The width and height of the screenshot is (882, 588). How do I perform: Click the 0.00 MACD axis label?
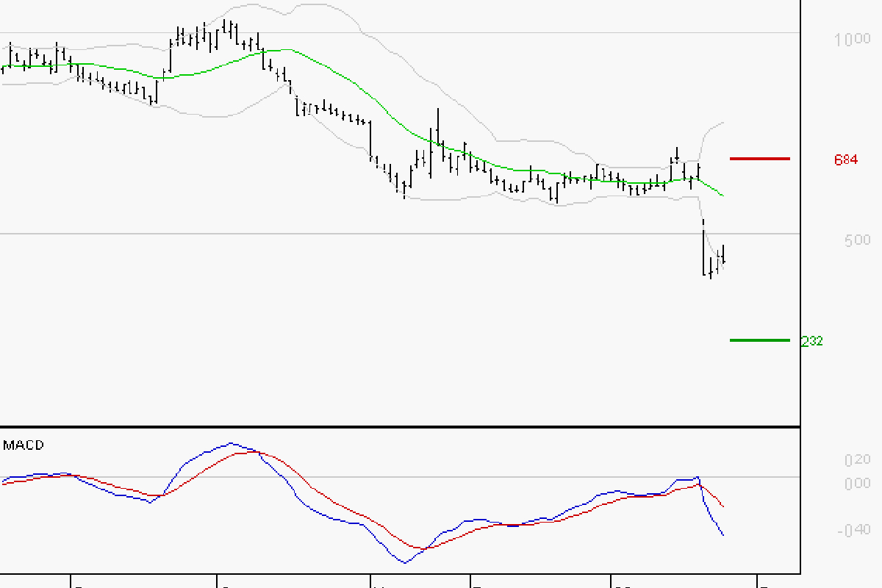(x=856, y=483)
